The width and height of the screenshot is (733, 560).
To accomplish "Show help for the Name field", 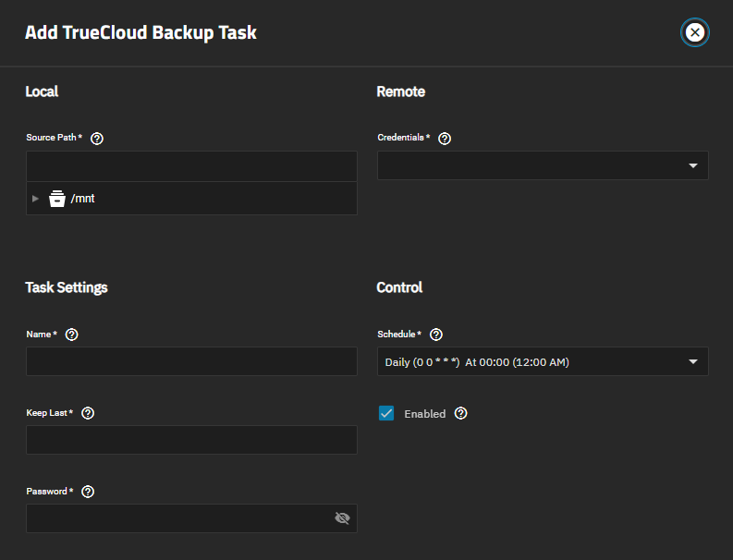I will point(72,335).
